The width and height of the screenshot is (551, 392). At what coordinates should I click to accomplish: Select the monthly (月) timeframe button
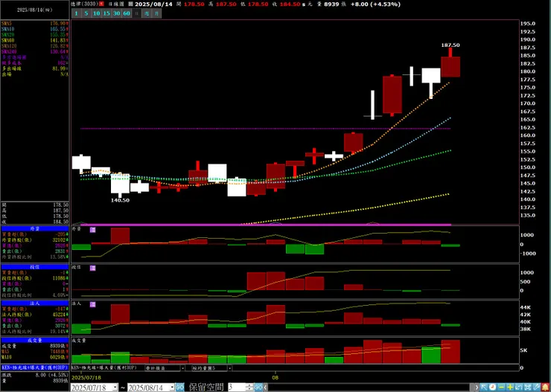[157, 13]
